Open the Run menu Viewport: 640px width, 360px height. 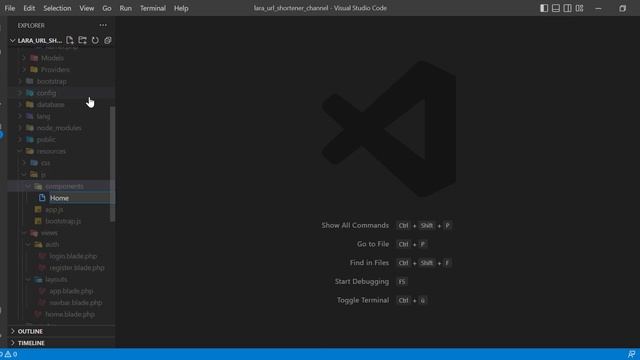(126, 8)
